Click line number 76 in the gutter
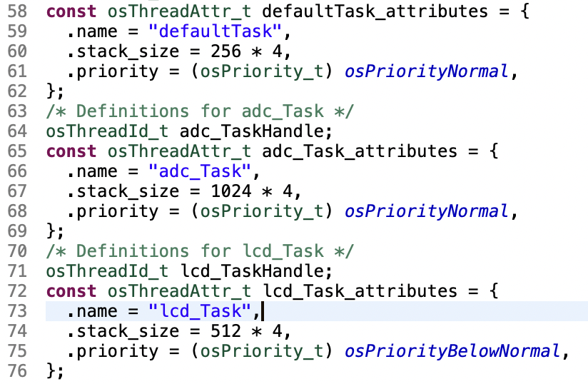Viewport: 588px width, 384px height. click(17, 371)
